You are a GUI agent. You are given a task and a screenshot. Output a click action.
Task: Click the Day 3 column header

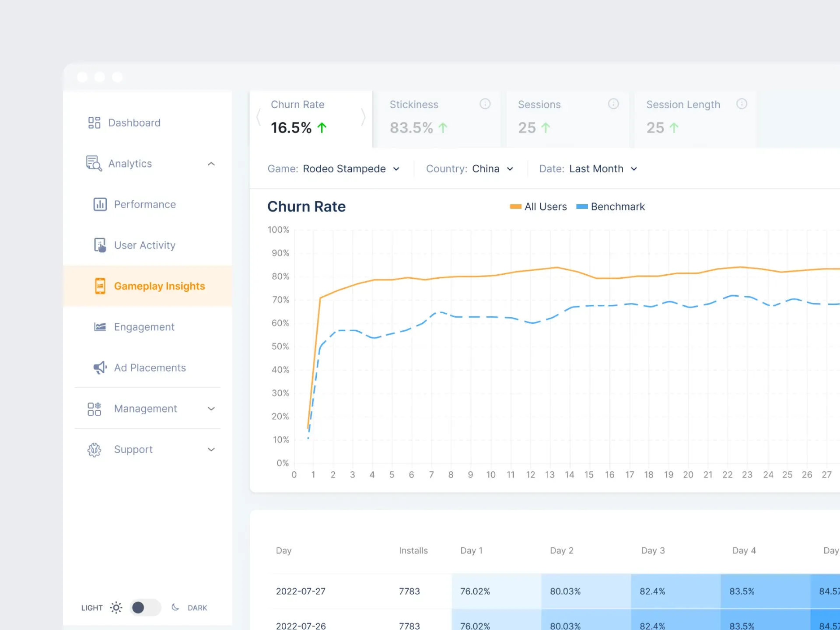coord(653,550)
